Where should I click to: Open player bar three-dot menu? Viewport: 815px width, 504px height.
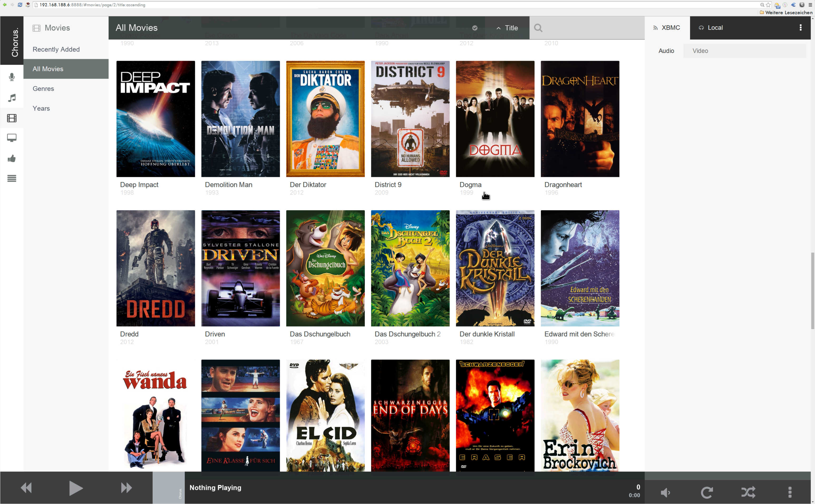790,492
